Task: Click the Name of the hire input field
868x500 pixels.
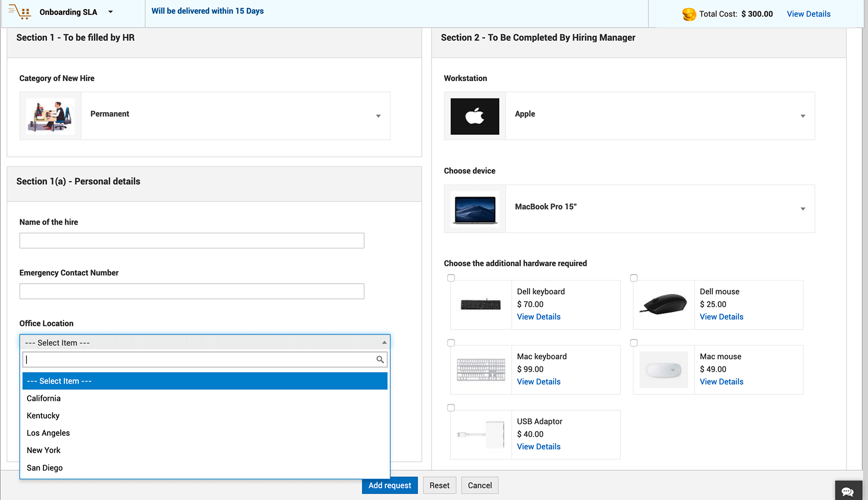Action: tap(191, 240)
